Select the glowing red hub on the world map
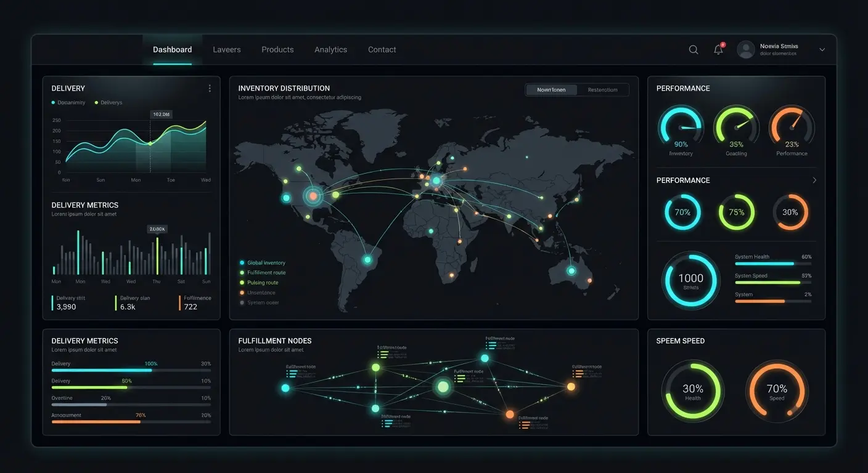This screenshot has width=868, height=473. point(313,196)
